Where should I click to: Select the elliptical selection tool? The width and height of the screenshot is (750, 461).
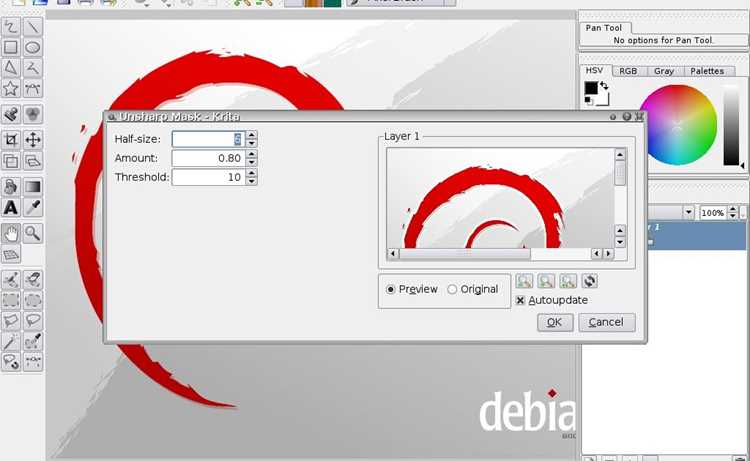(33, 300)
